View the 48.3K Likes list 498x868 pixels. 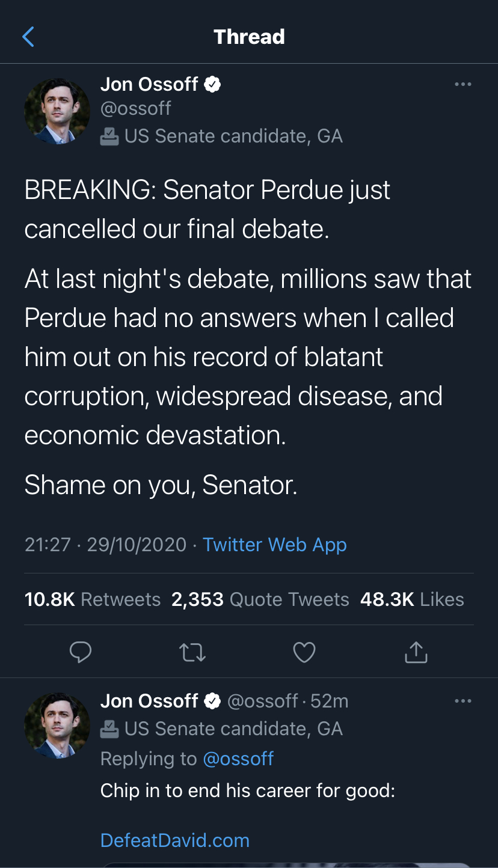tap(412, 599)
